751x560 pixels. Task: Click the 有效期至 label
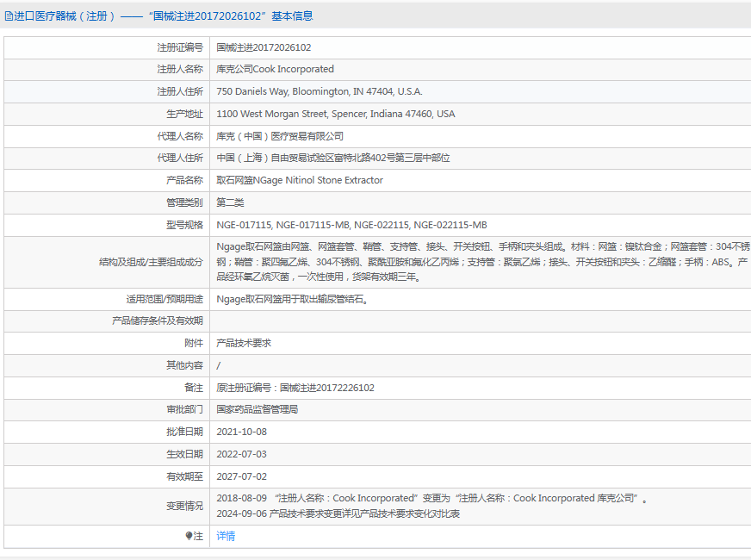pyautogui.click(x=184, y=476)
